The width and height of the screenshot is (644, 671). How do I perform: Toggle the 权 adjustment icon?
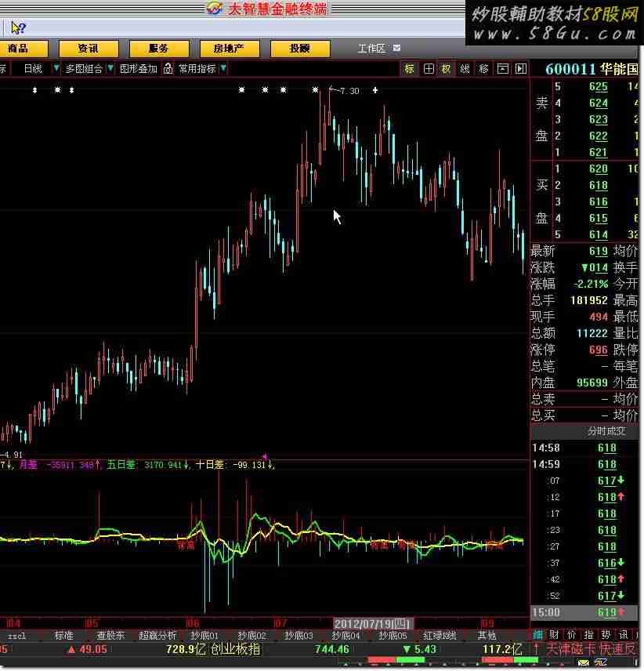point(446,69)
